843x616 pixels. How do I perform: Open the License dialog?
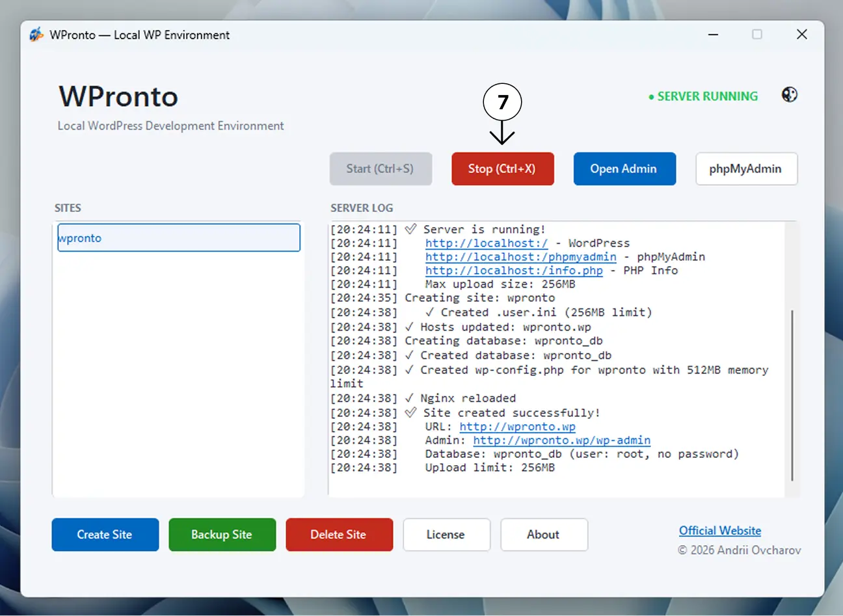coord(446,535)
